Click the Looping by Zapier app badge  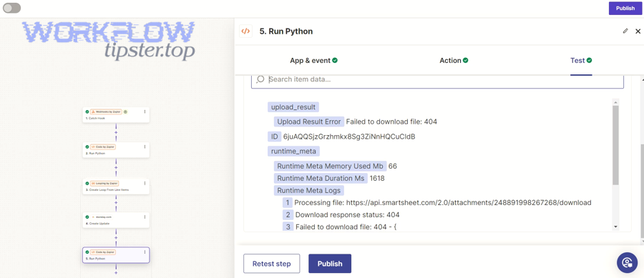(x=104, y=183)
